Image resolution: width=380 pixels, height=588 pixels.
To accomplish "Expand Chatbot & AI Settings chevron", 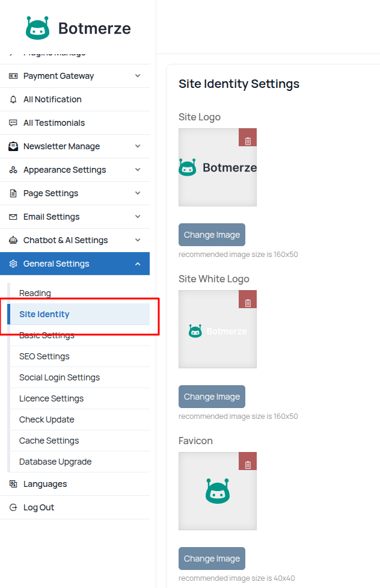I will pyautogui.click(x=138, y=240).
